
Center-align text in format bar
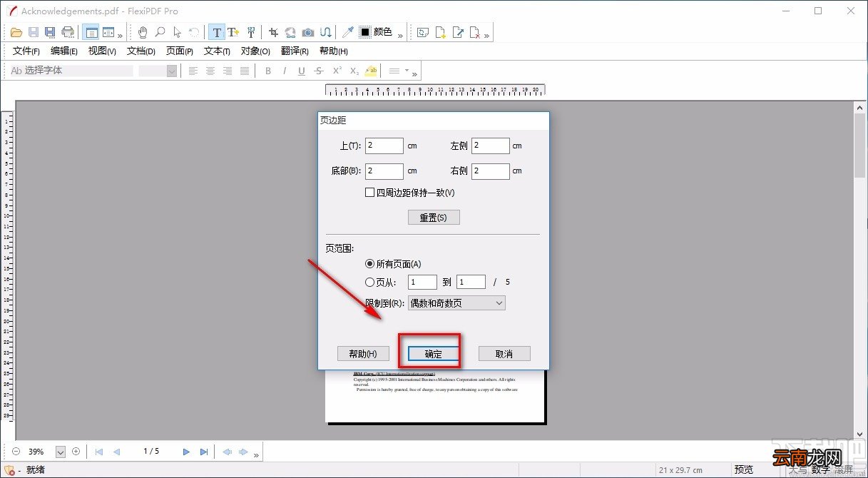(x=210, y=71)
